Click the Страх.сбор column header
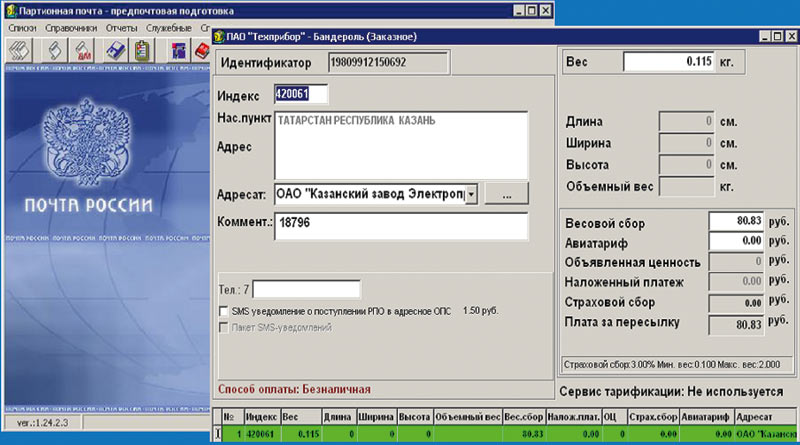 pos(653,417)
